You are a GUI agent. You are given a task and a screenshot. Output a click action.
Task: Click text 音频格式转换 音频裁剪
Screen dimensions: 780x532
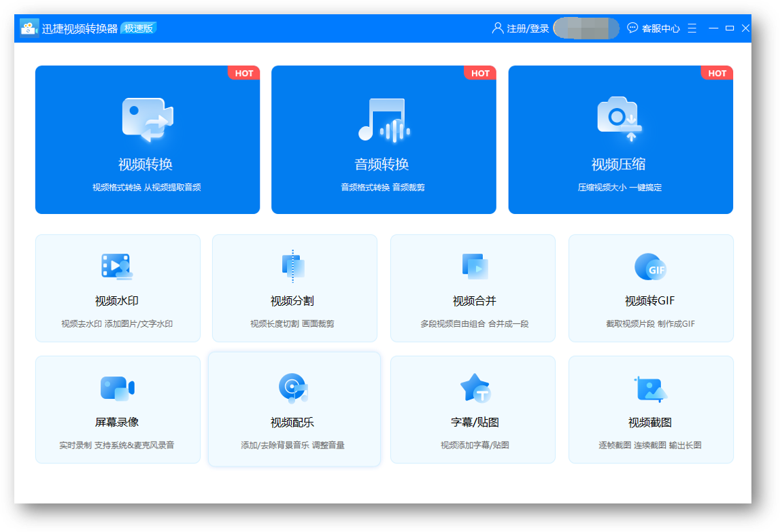[x=383, y=188]
